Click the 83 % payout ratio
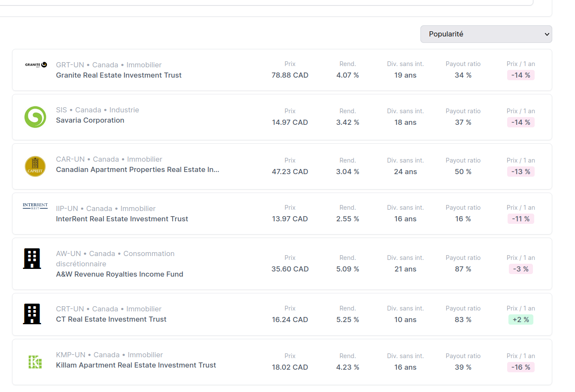Screen dimensions: 575x392 point(463,320)
